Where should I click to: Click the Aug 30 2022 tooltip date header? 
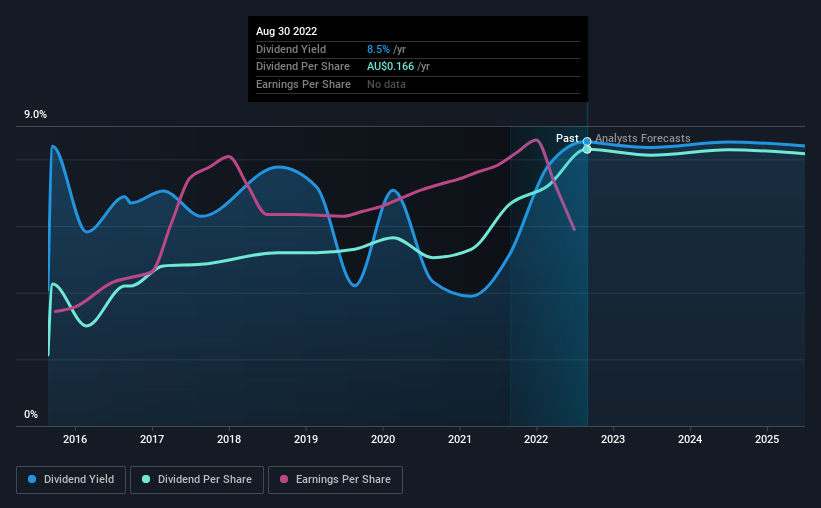point(286,31)
